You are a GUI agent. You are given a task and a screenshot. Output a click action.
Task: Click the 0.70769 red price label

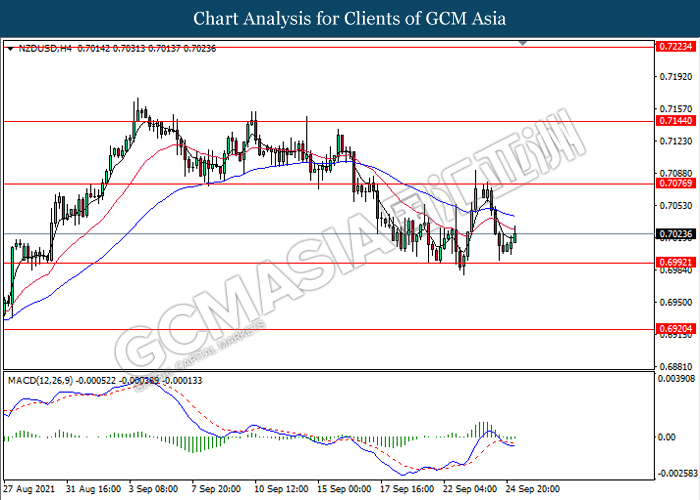click(x=676, y=183)
